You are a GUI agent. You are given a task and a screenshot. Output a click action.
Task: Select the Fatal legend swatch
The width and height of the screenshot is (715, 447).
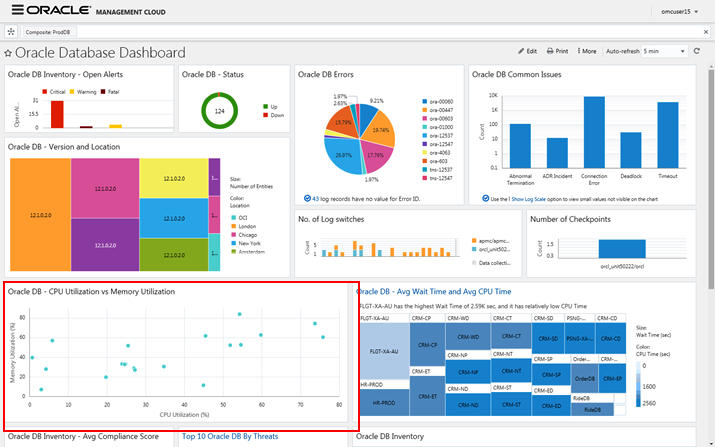coord(103,92)
